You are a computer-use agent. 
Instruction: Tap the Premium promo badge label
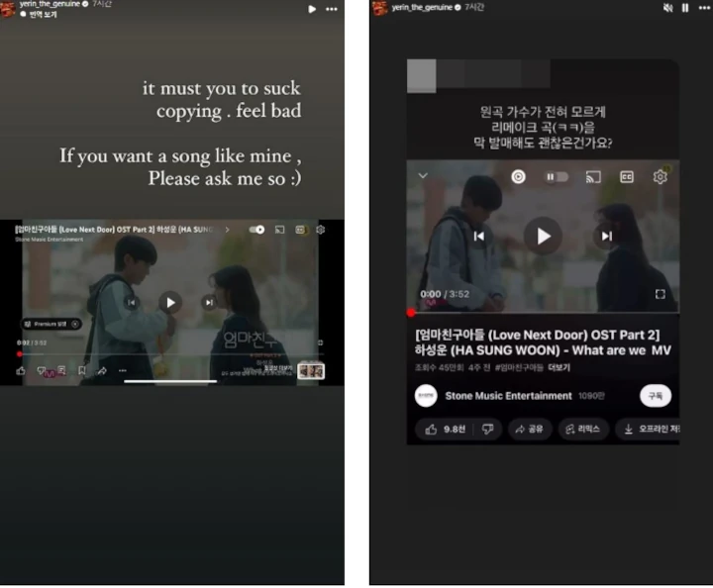point(48,324)
